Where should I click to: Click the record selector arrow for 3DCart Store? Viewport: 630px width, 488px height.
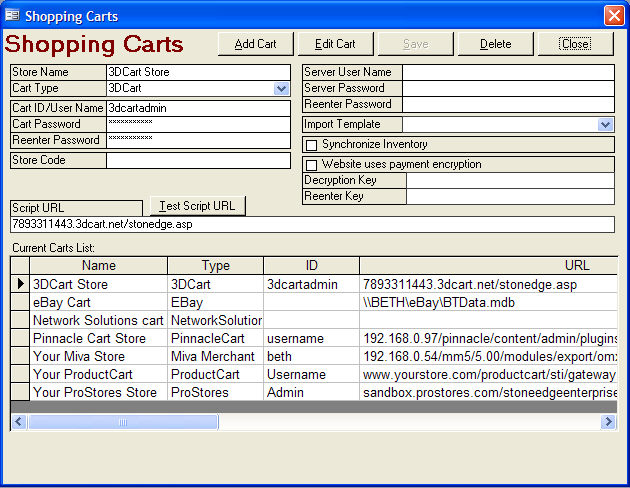[20, 284]
